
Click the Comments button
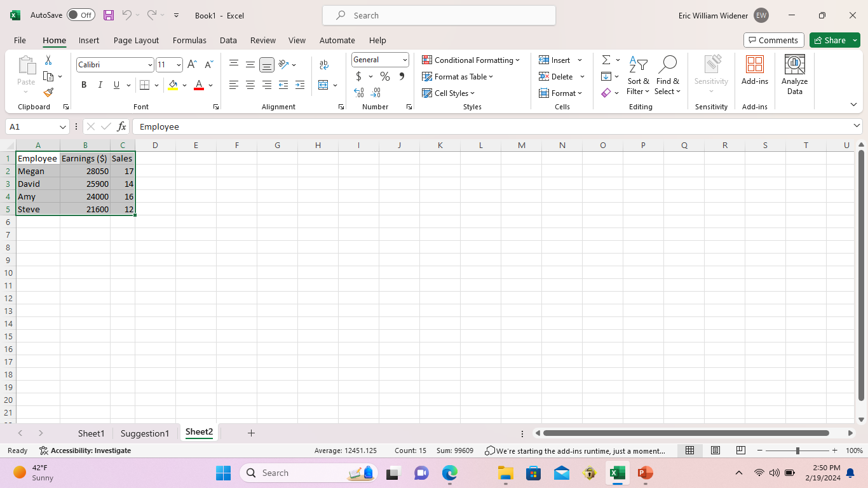tap(774, 40)
